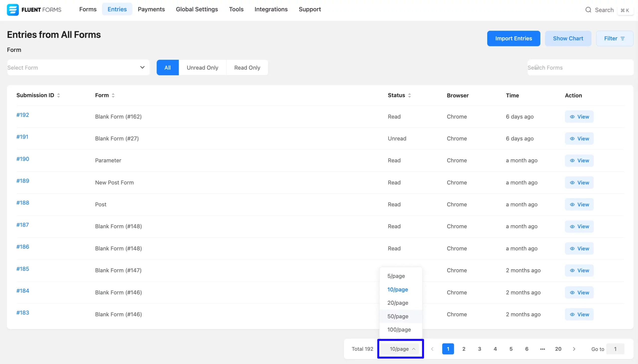Select the All entries filter
Screen dimensions: 638x364
tap(167, 67)
